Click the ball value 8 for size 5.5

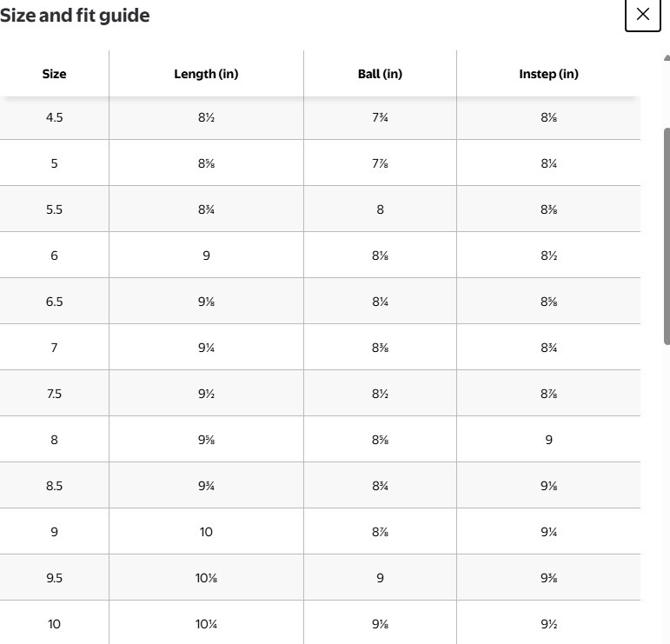(x=380, y=209)
